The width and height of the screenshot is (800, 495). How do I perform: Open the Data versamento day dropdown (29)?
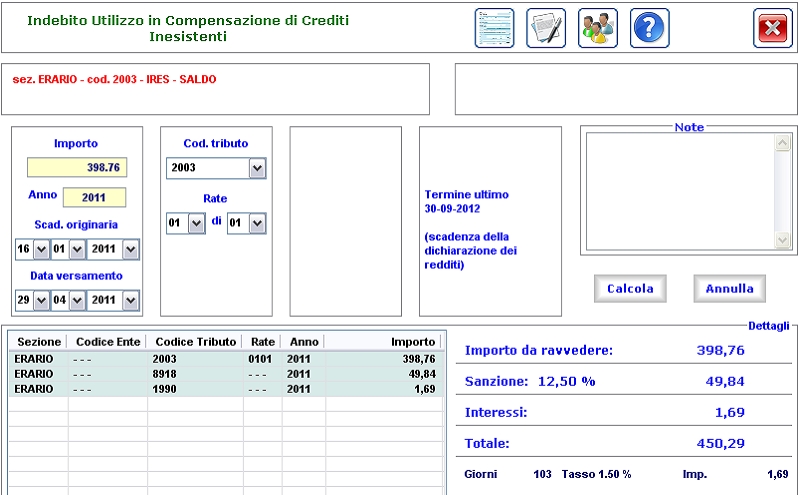coord(41,301)
